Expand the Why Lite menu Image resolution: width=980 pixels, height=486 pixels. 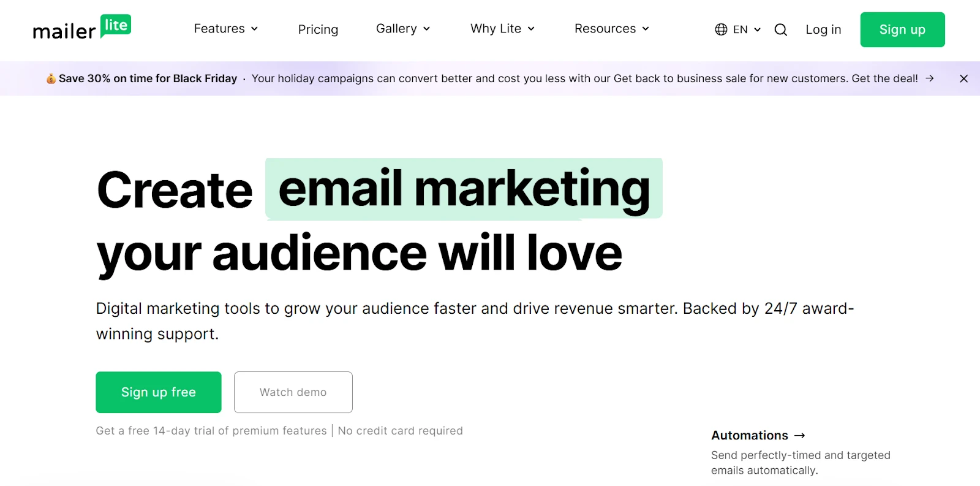tap(502, 29)
